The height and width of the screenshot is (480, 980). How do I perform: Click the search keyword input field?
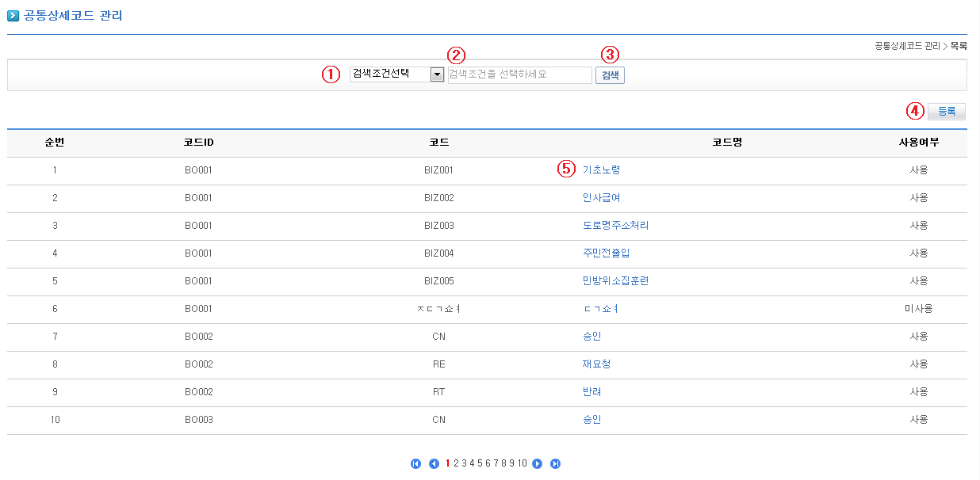tap(519, 74)
